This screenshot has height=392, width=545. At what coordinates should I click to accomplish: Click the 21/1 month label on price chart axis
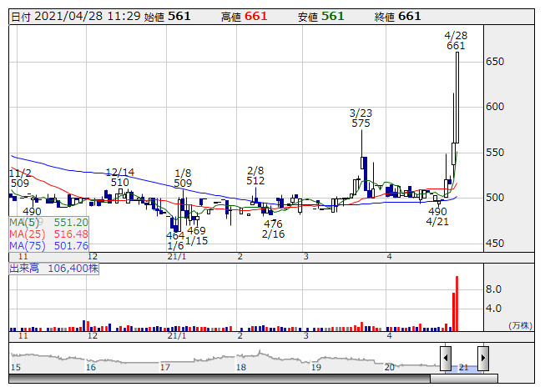coord(177,257)
